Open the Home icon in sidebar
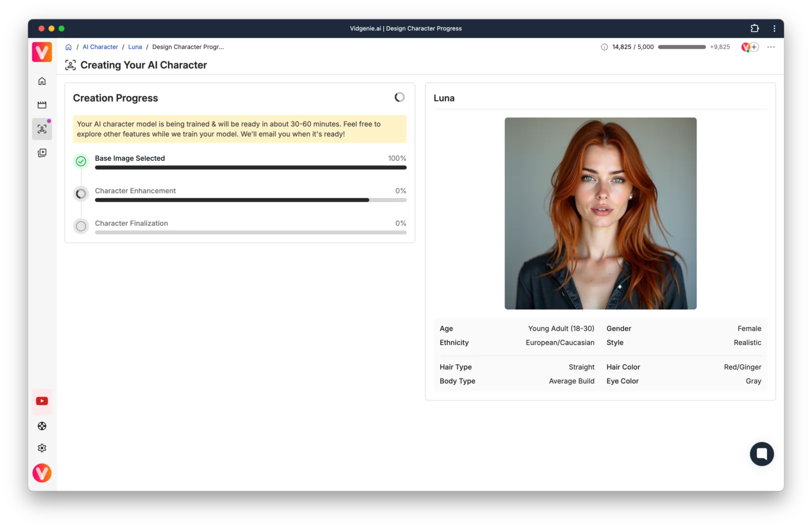This screenshot has height=528, width=812. point(42,81)
